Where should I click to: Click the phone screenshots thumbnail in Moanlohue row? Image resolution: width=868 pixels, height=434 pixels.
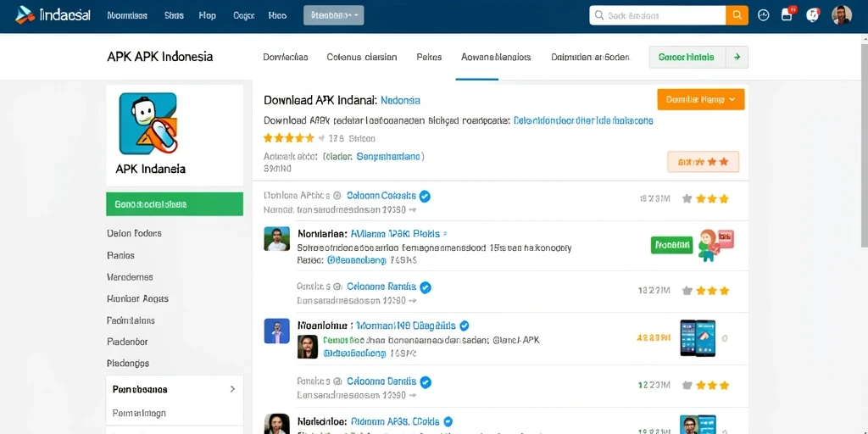point(698,337)
